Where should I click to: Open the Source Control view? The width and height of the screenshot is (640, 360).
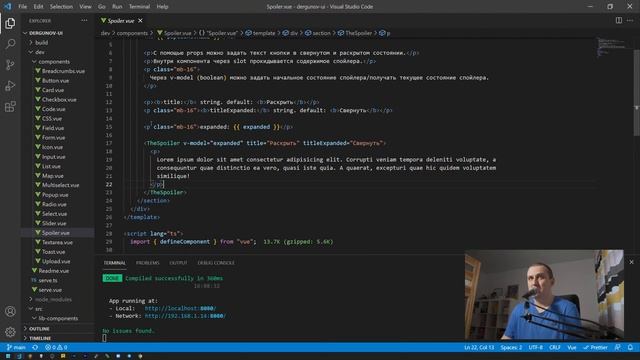[x=10, y=64]
